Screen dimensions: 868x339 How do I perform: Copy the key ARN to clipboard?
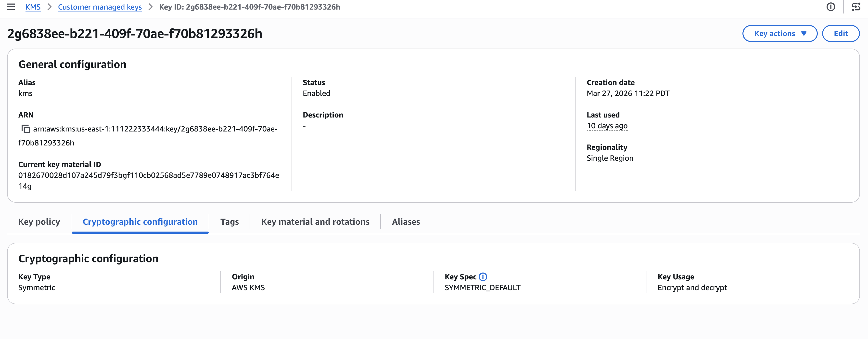coord(26,129)
